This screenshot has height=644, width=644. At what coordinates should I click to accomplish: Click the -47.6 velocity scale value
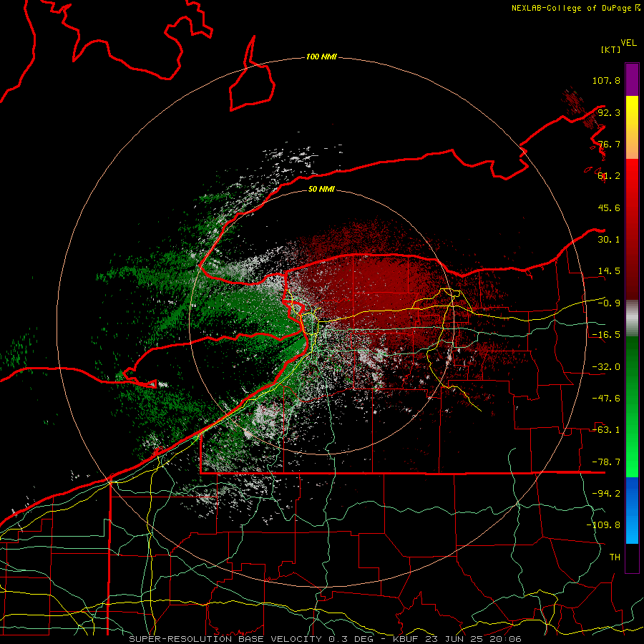[x=606, y=399]
